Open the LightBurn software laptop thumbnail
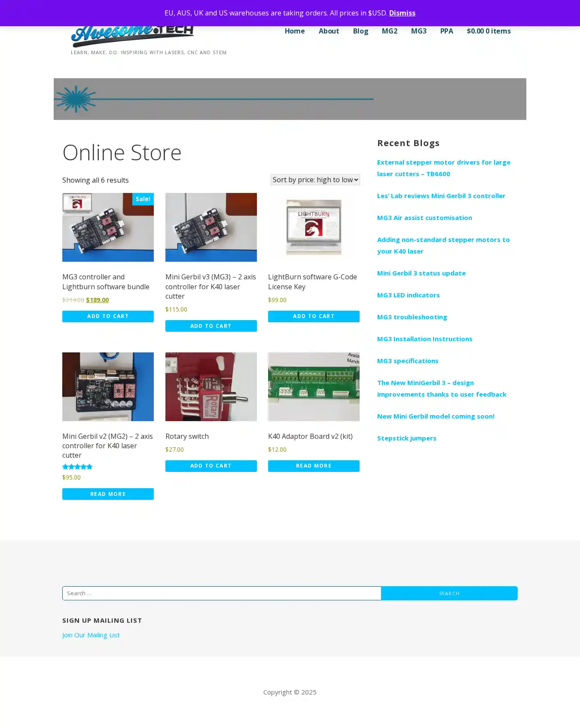Image resolution: width=580 pixels, height=728 pixels. point(314,227)
